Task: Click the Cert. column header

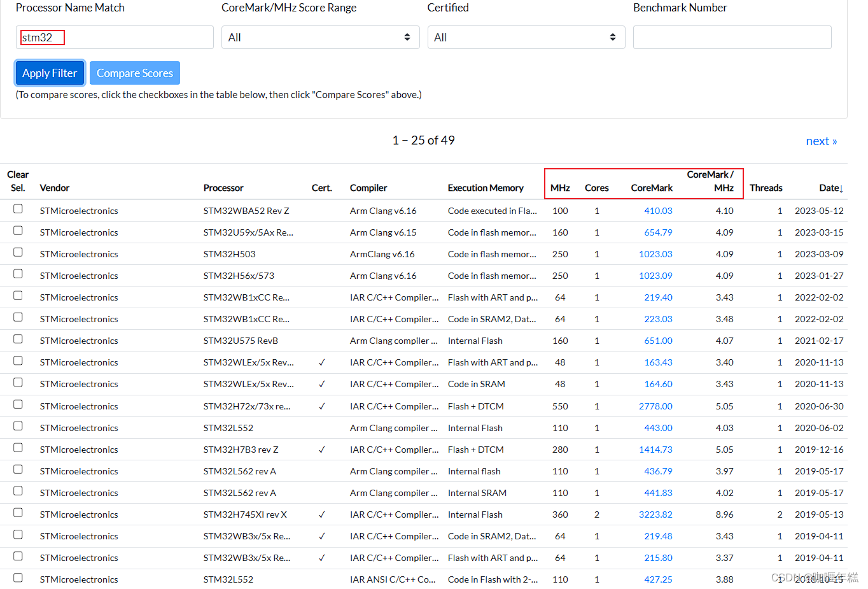Action: click(x=322, y=188)
